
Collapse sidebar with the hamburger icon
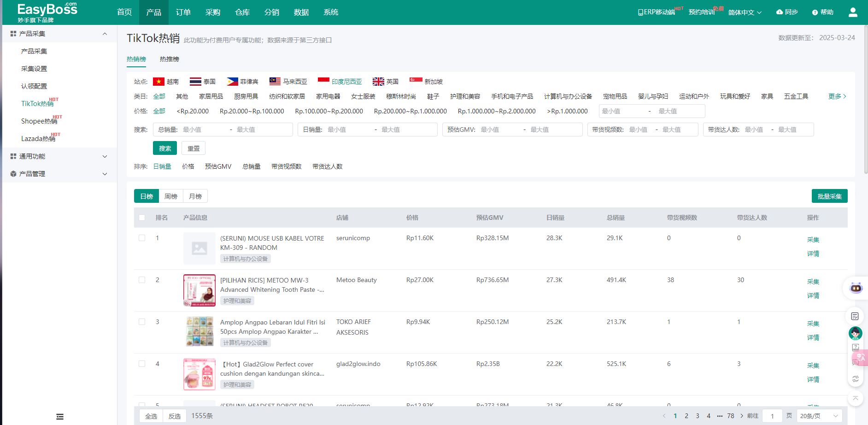tap(60, 417)
